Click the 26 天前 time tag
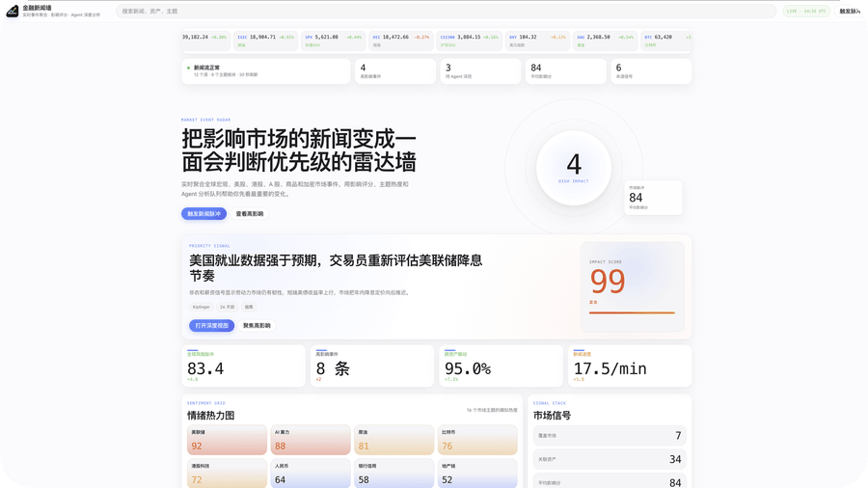The width and height of the screenshot is (868, 488). tap(227, 307)
